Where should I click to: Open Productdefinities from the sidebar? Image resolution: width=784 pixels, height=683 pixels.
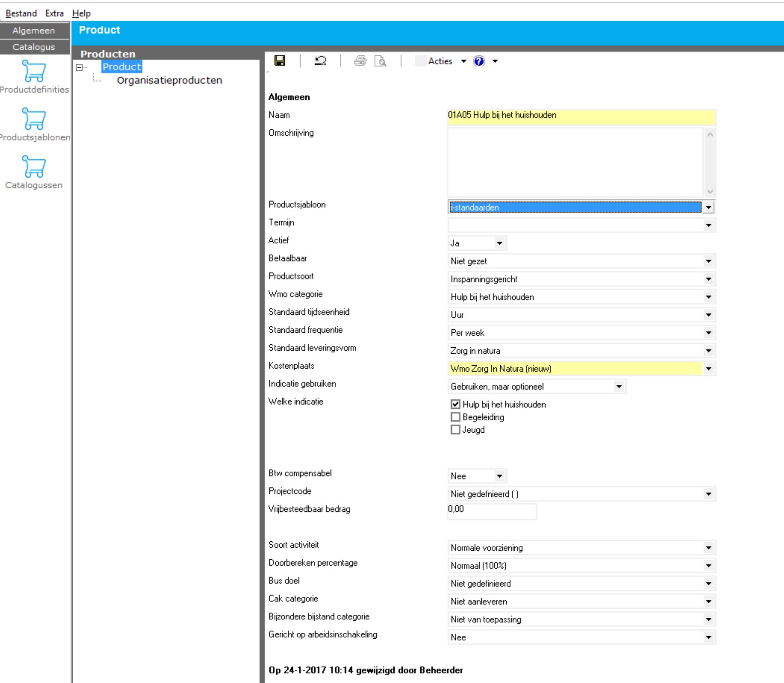(x=34, y=72)
